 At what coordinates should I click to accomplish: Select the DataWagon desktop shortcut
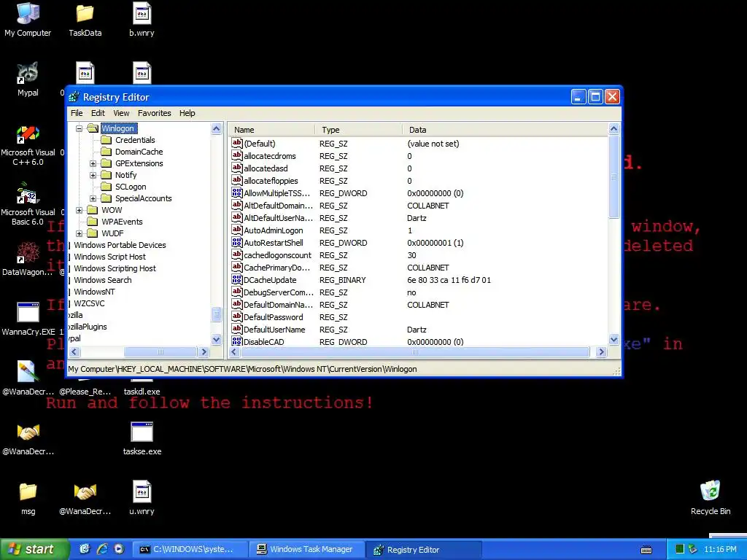pos(28,259)
